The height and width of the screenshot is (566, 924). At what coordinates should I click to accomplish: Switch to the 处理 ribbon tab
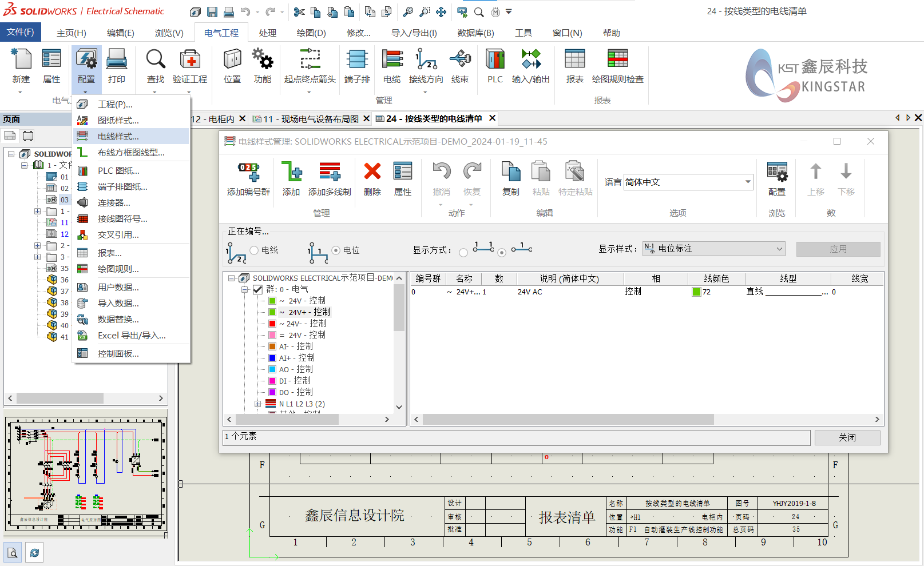pyautogui.click(x=267, y=33)
